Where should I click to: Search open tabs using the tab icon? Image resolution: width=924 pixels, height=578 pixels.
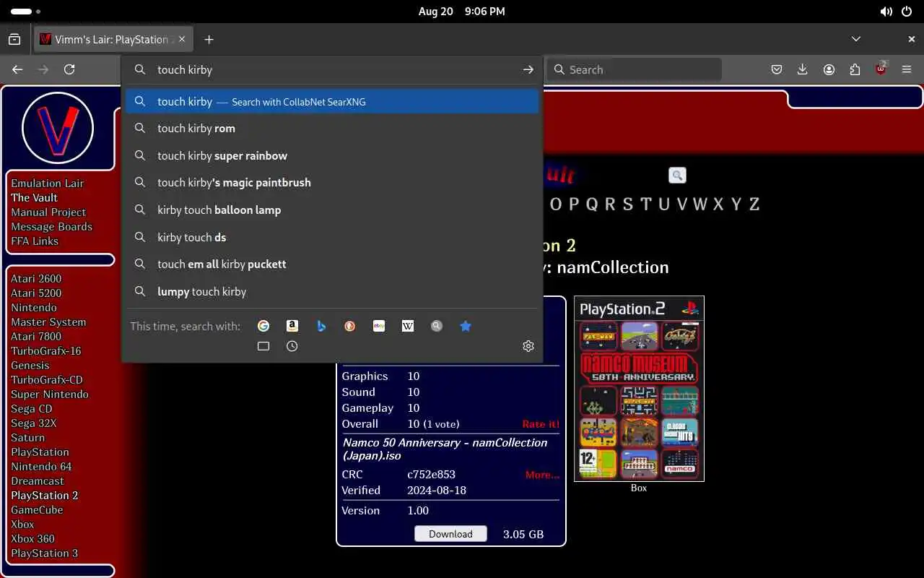263,346
